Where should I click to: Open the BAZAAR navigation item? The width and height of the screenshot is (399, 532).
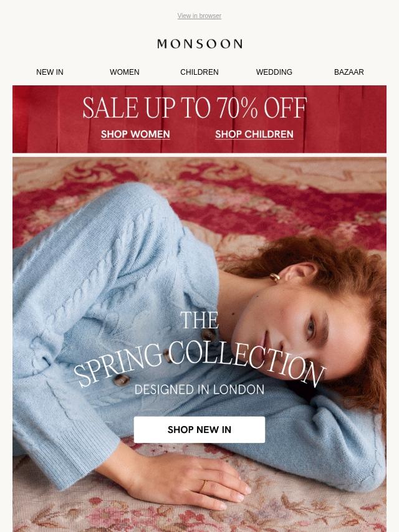pyautogui.click(x=349, y=72)
